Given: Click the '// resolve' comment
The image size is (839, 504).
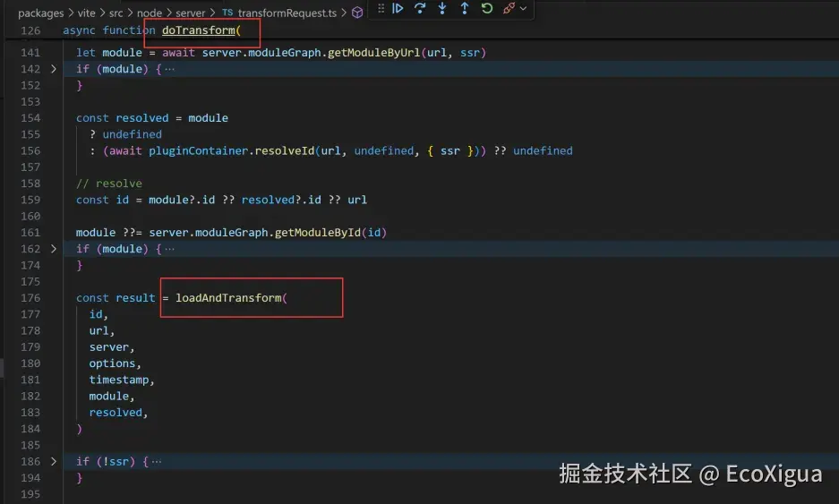Looking at the screenshot, I should [109, 183].
